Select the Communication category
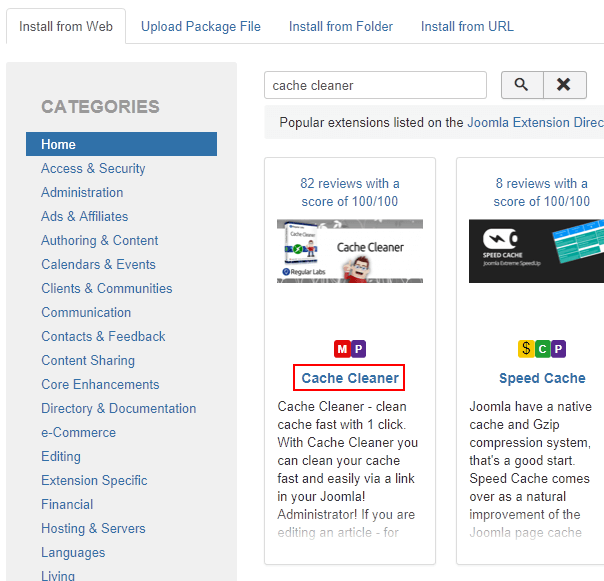 [86, 312]
